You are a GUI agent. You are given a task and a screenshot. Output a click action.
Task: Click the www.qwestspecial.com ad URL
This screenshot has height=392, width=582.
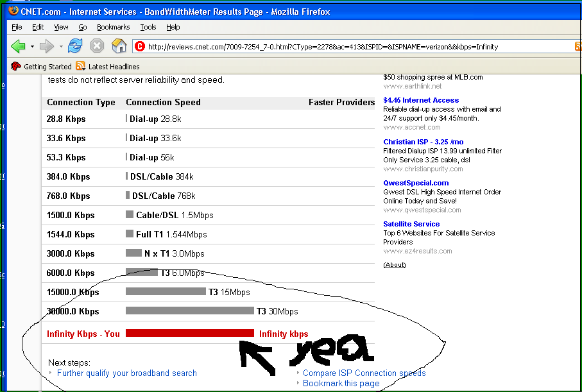[422, 210]
